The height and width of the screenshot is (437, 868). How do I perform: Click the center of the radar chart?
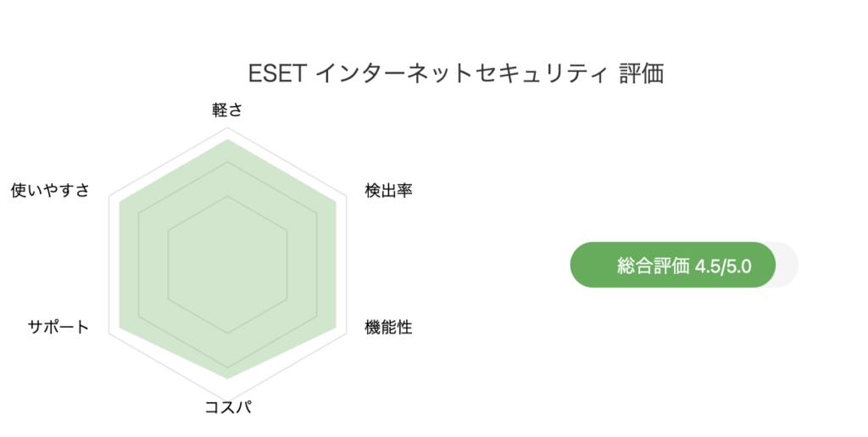[x=227, y=265]
